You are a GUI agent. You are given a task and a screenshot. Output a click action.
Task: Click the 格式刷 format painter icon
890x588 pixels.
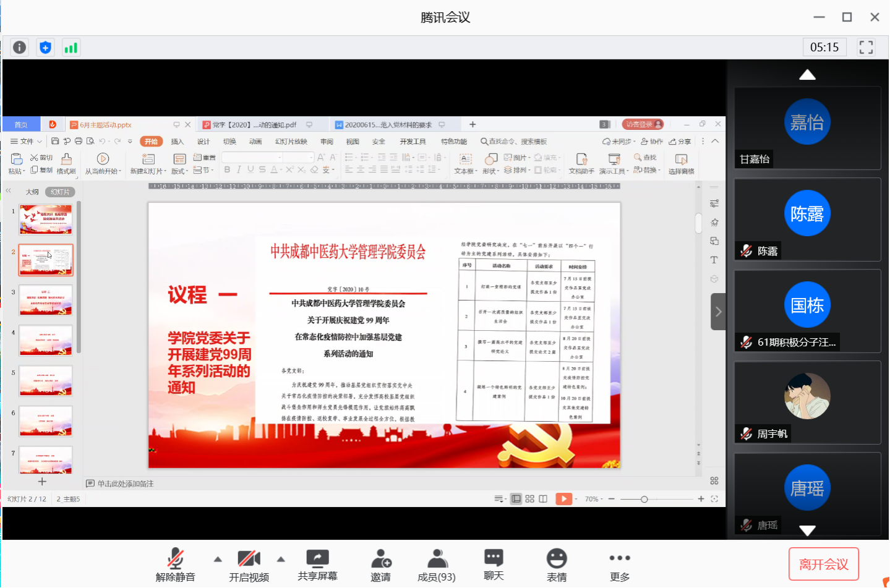(66, 160)
